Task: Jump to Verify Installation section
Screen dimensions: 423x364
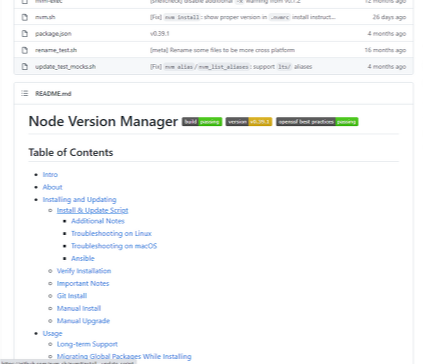Action: point(84,271)
